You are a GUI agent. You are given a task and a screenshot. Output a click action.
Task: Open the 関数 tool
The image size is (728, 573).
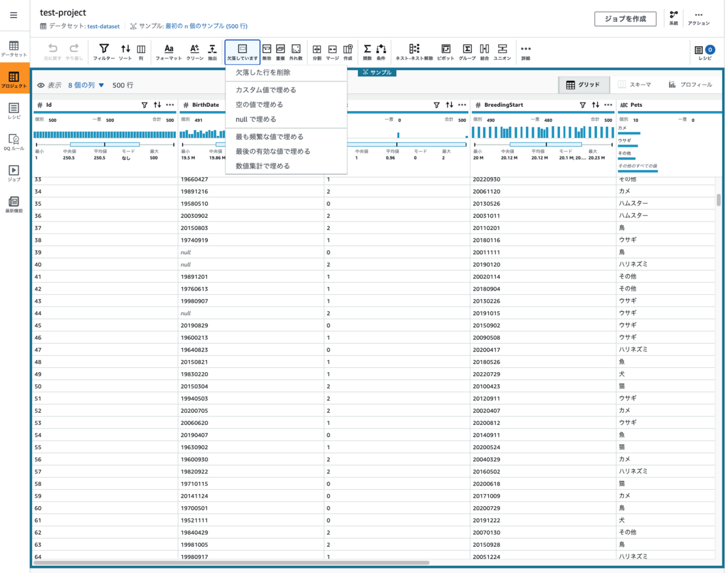pos(367,52)
